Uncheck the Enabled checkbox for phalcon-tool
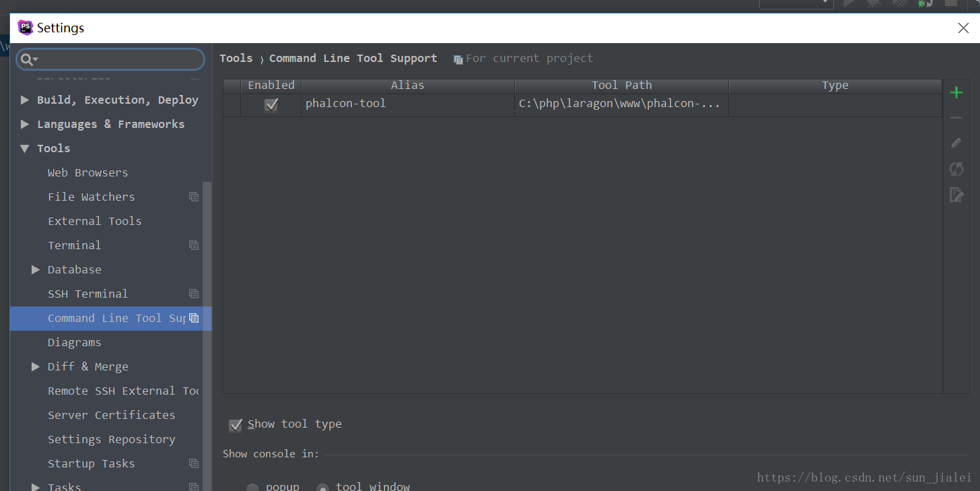This screenshot has width=980, height=491. tap(271, 104)
